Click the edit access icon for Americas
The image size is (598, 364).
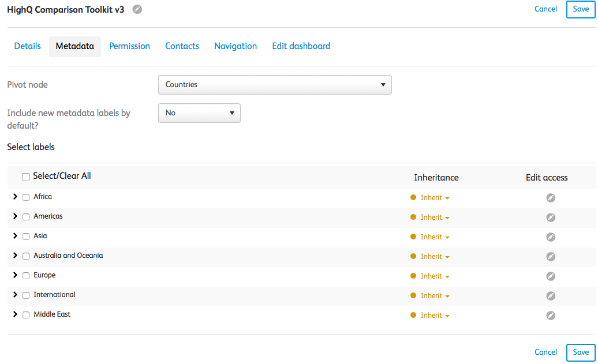(x=551, y=217)
